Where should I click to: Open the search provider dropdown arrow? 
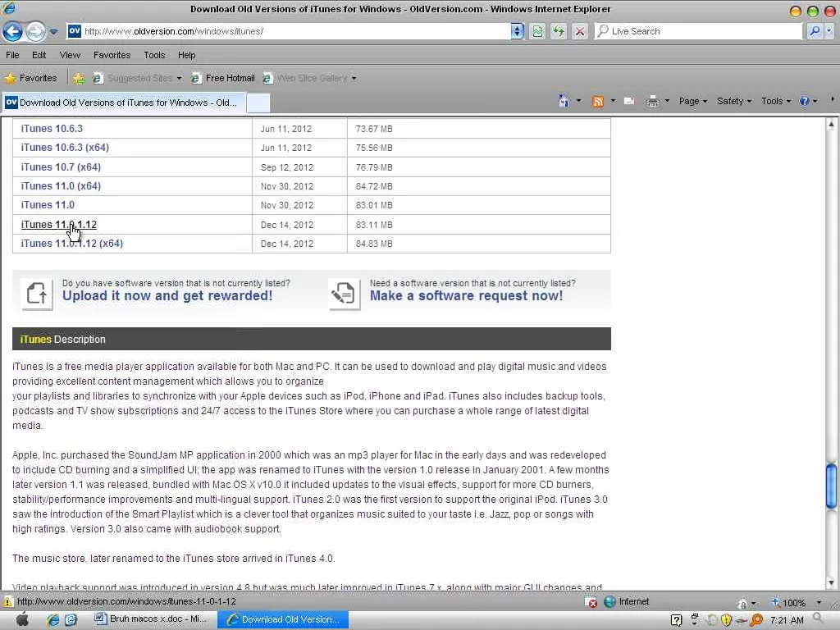tap(829, 31)
